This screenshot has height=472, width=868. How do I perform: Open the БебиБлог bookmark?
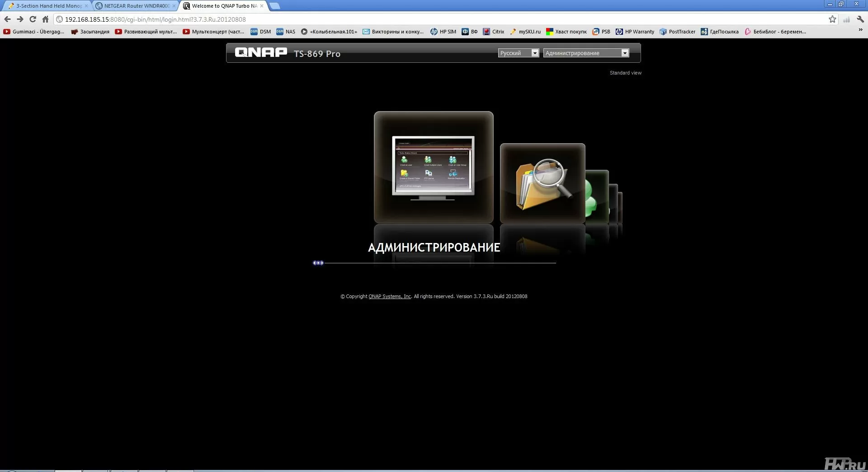point(775,32)
